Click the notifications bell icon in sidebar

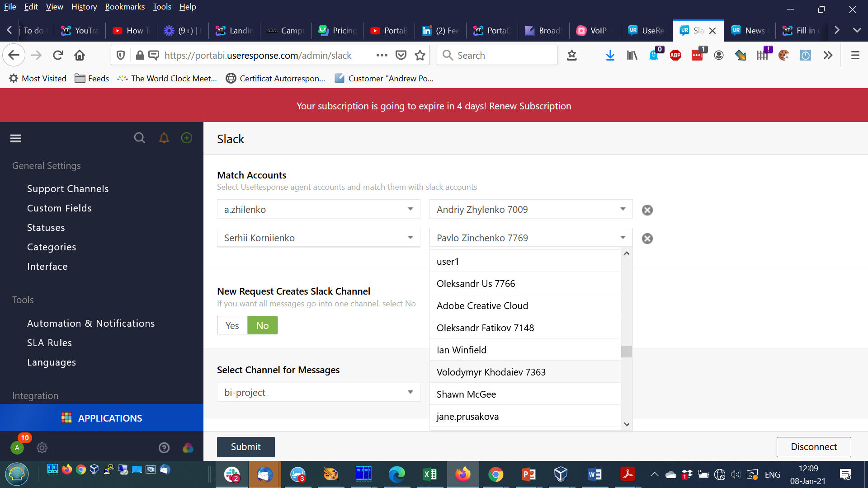[164, 138]
